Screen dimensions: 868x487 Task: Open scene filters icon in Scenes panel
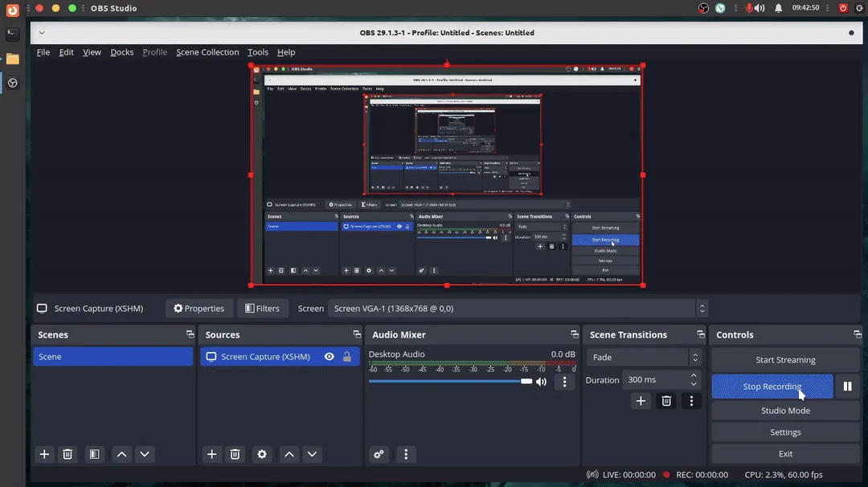[94, 454]
